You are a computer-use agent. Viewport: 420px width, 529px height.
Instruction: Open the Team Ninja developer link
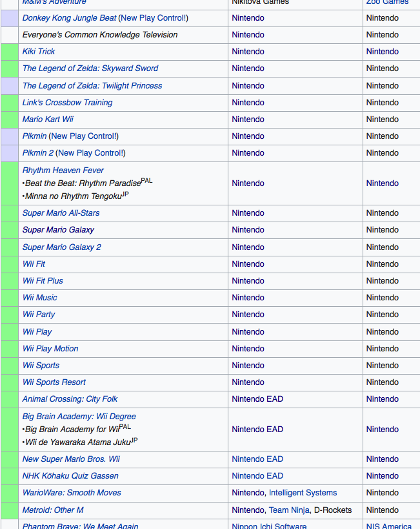(x=288, y=510)
